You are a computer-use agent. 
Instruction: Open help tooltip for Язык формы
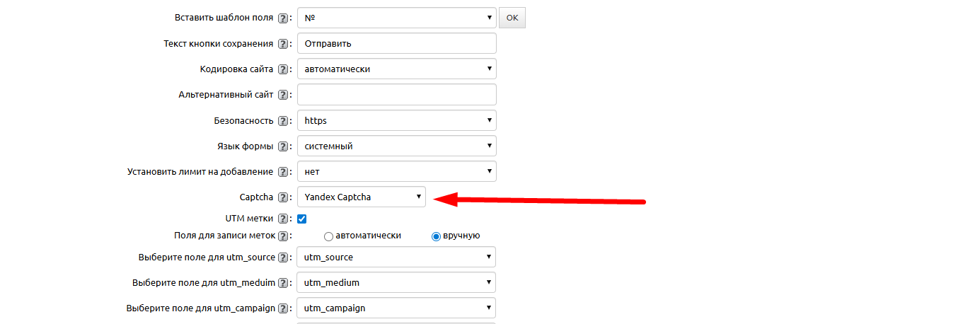point(283,146)
